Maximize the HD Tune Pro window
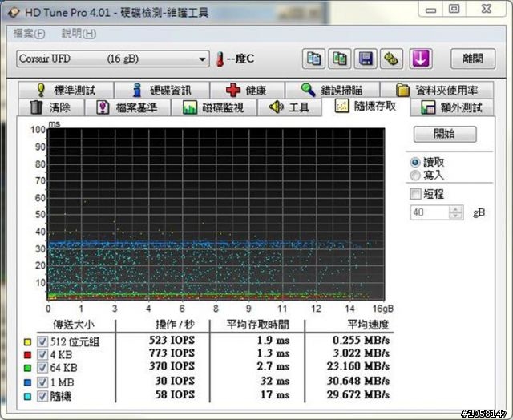 point(454,9)
